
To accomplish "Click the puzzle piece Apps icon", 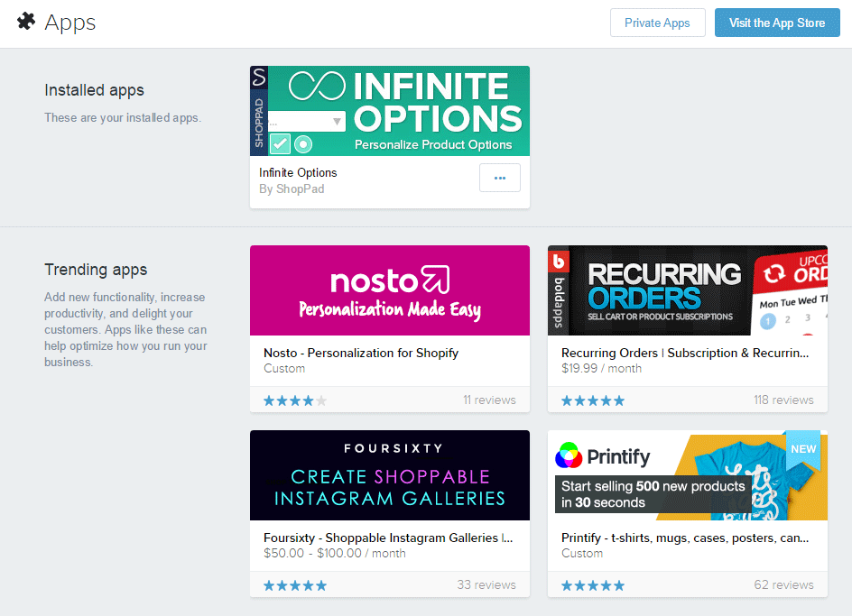I will (x=27, y=23).
